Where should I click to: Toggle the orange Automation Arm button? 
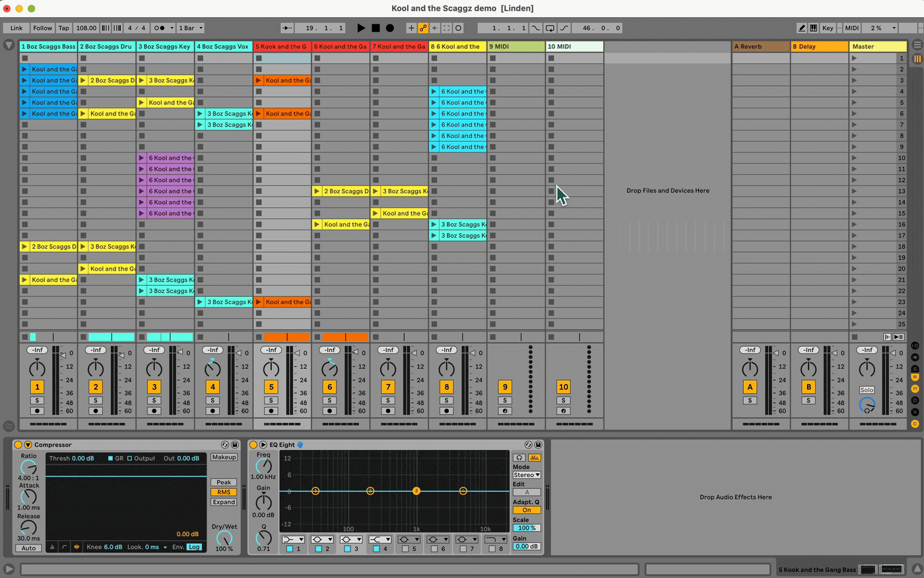(x=423, y=28)
